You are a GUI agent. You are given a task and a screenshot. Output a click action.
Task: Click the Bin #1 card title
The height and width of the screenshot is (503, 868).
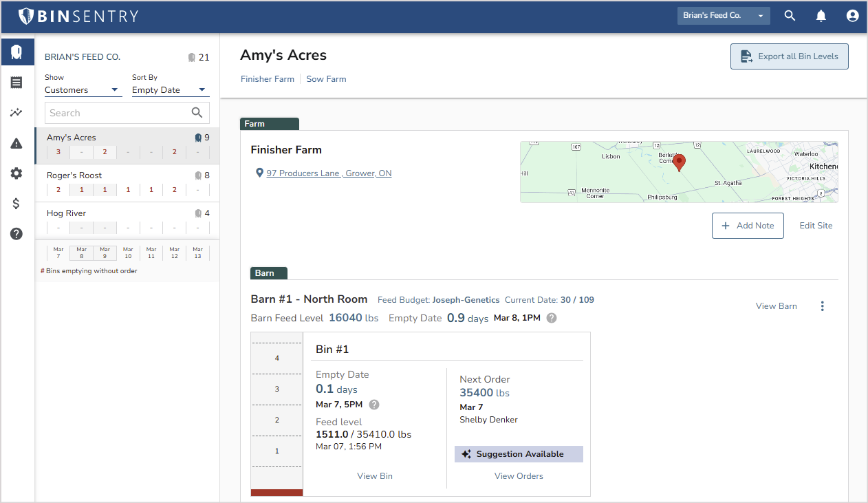coord(332,350)
